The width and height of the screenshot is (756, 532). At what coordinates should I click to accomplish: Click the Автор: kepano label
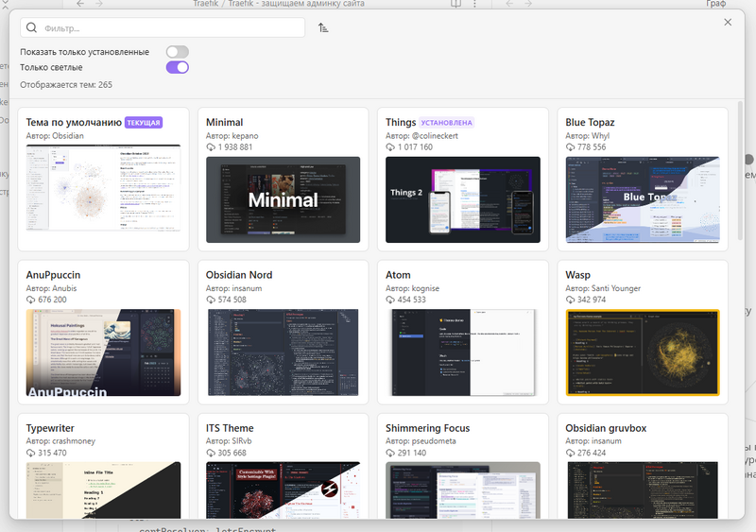(232, 136)
